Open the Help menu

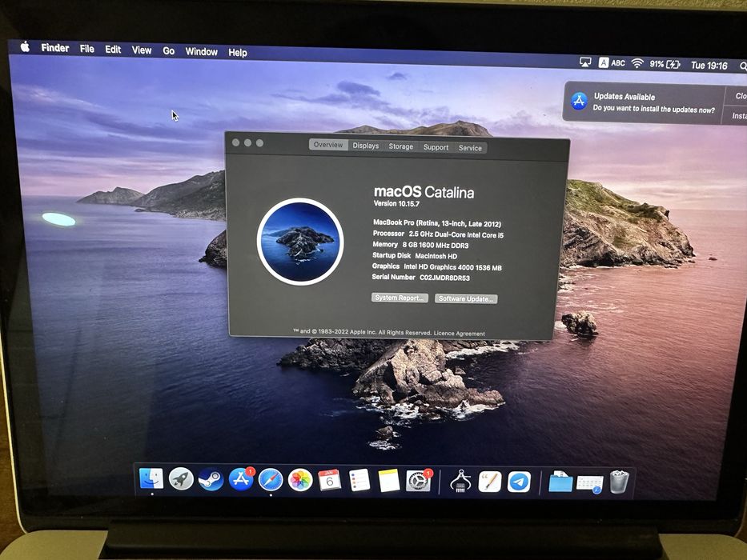click(237, 52)
